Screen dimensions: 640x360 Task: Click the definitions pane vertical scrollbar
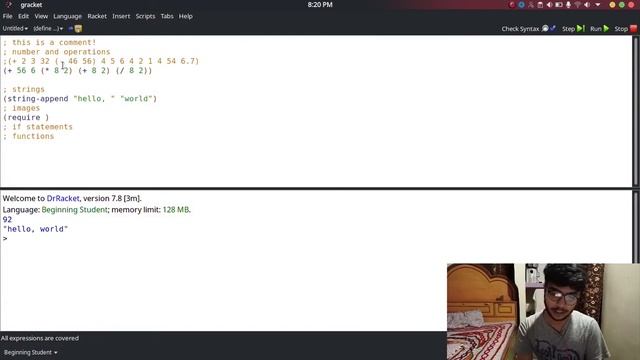click(x=636, y=111)
